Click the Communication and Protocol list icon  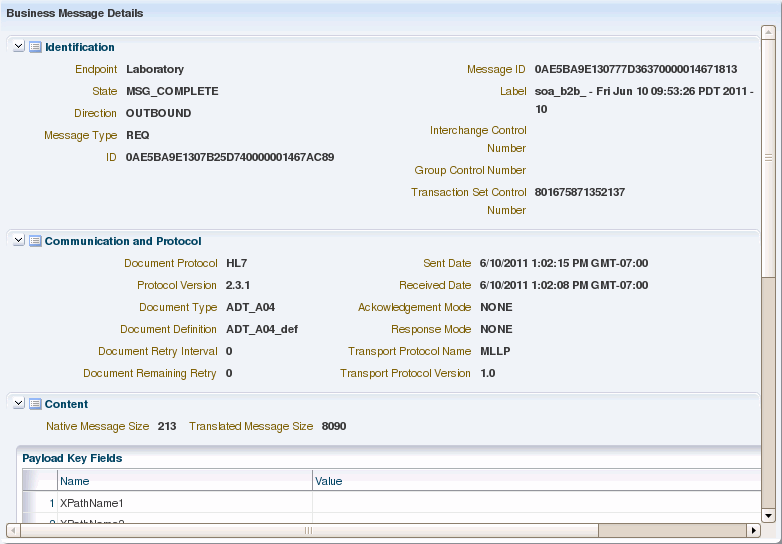click(x=35, y=241)
